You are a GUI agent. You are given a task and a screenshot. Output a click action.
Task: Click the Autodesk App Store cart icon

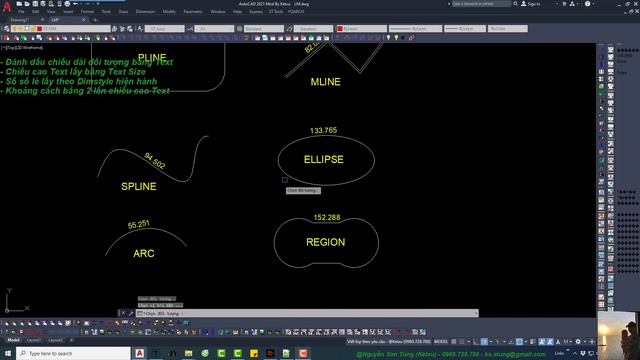click(x=564, y=4)
